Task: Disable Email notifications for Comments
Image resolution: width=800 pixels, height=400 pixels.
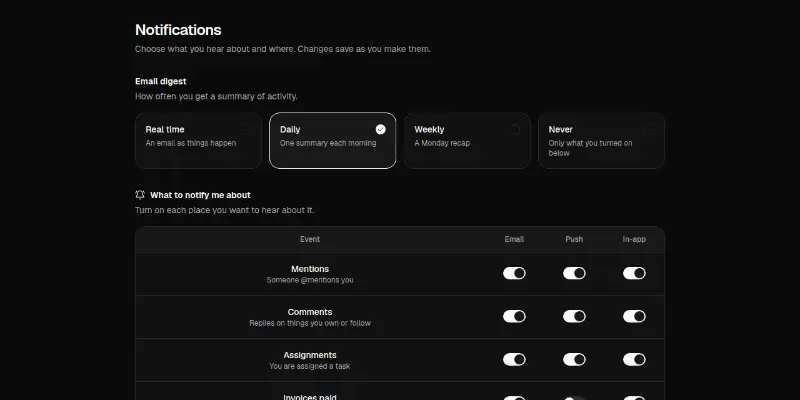Action: (x=514, y=316)
